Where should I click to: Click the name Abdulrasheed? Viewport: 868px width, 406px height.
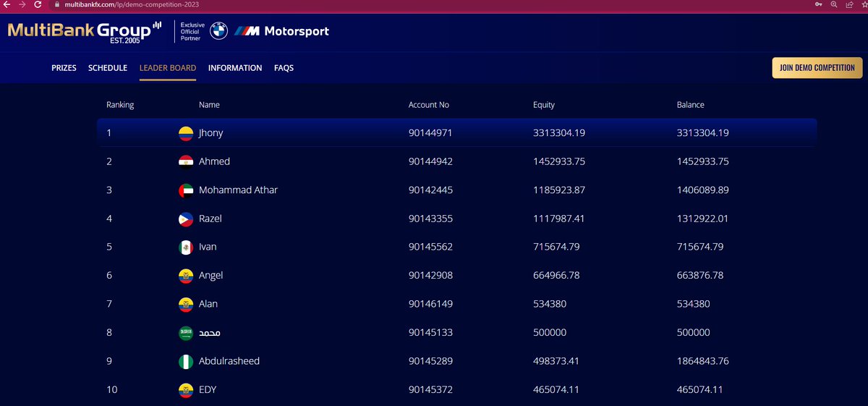pyautogui.click(x=229, y=361)
